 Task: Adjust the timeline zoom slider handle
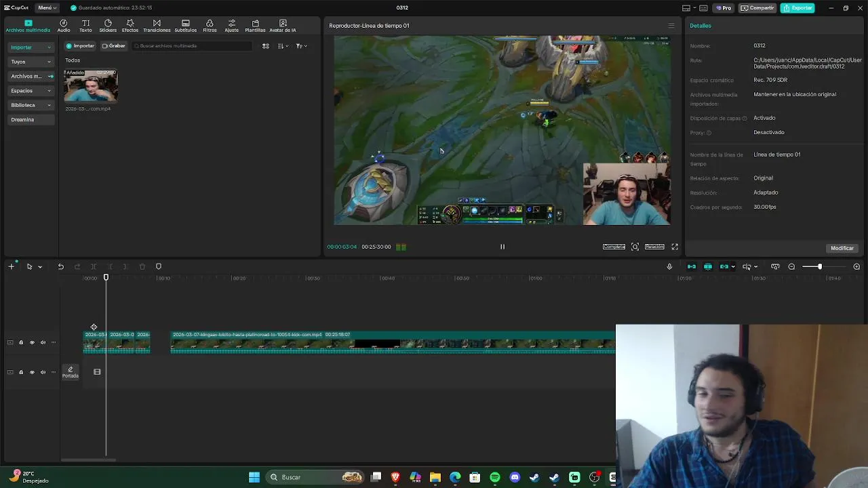pos(819,266)
